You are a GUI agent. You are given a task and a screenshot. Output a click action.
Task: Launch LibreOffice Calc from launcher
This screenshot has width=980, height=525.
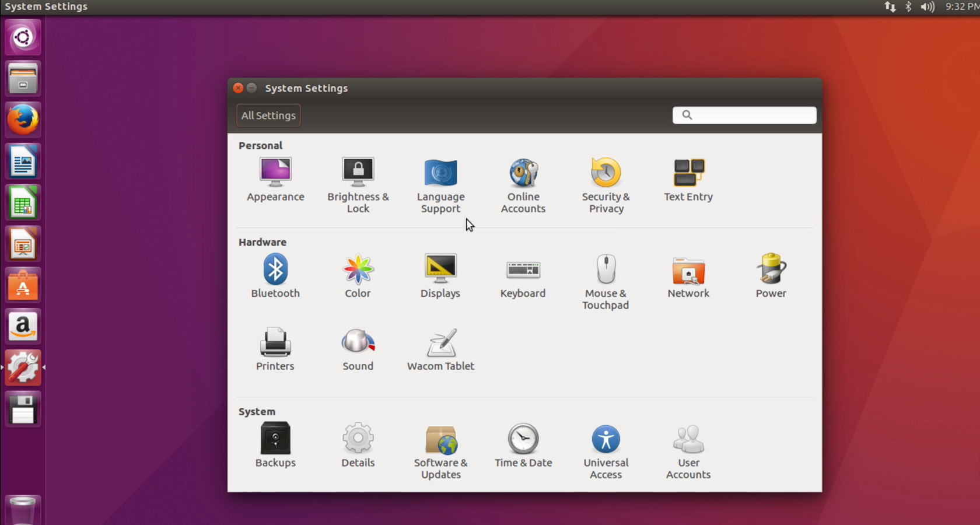[23, 203]
